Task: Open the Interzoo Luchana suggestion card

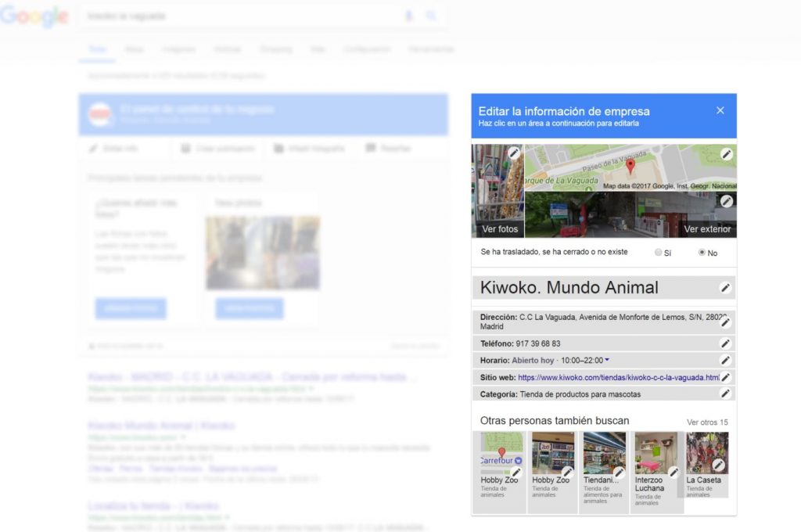Action: [x=656, y=473]
